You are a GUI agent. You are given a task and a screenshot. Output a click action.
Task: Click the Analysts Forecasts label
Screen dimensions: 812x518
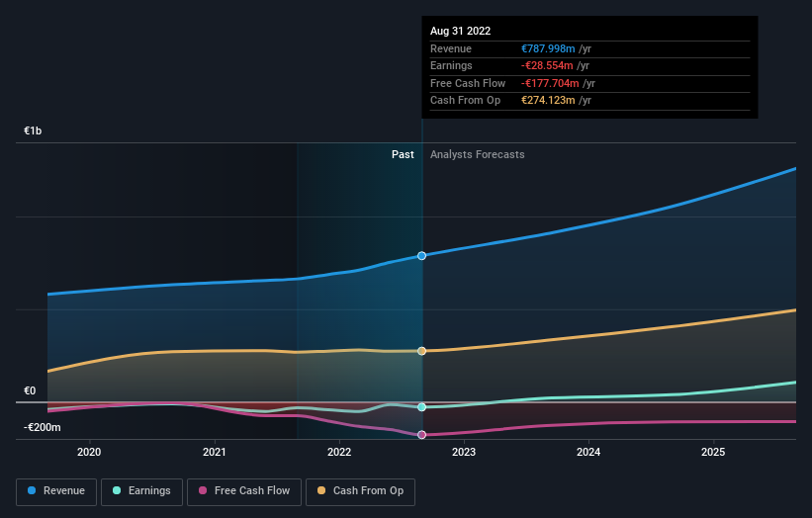(477, 154)
